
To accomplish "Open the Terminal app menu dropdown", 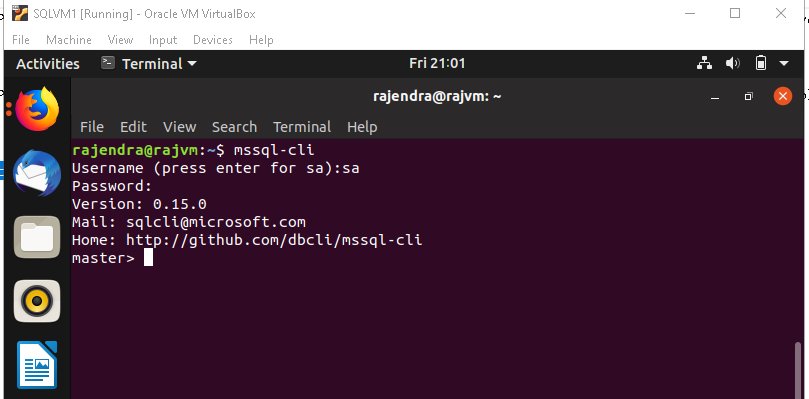I will click(x=149, y=63).
